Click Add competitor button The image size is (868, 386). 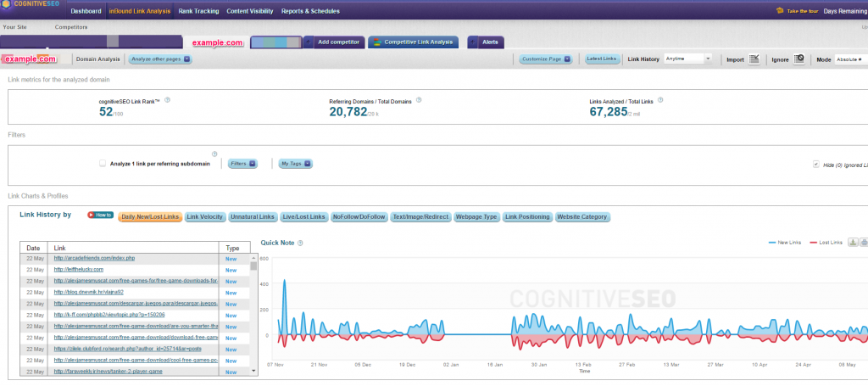[x=334, y=42]
